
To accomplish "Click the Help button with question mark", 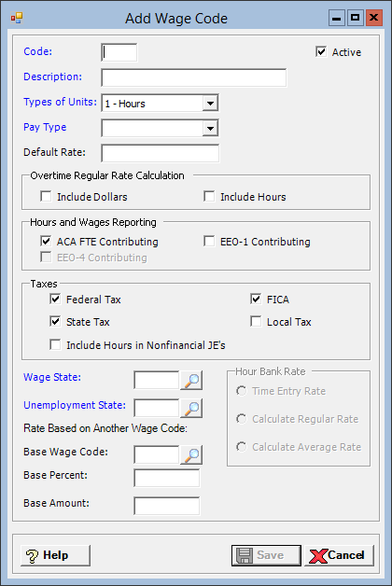I will pyautogui.click(x=55, y=555).
